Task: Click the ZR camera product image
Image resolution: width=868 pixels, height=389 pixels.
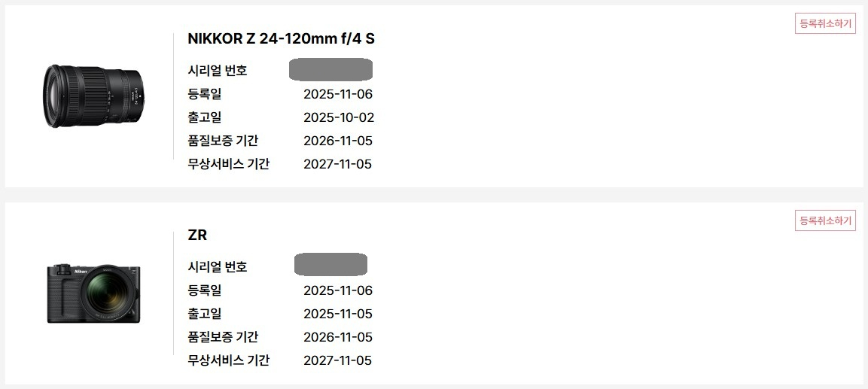Action: tap(93, 293)
